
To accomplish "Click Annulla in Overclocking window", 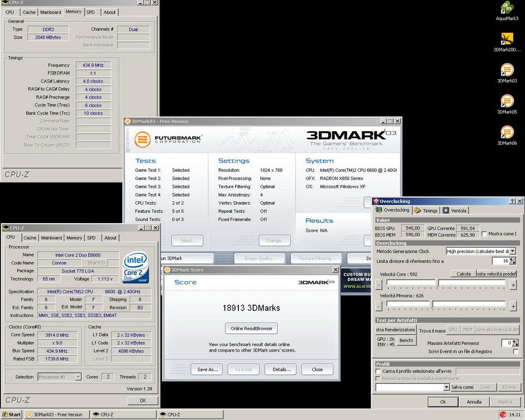I will (474, 402).
